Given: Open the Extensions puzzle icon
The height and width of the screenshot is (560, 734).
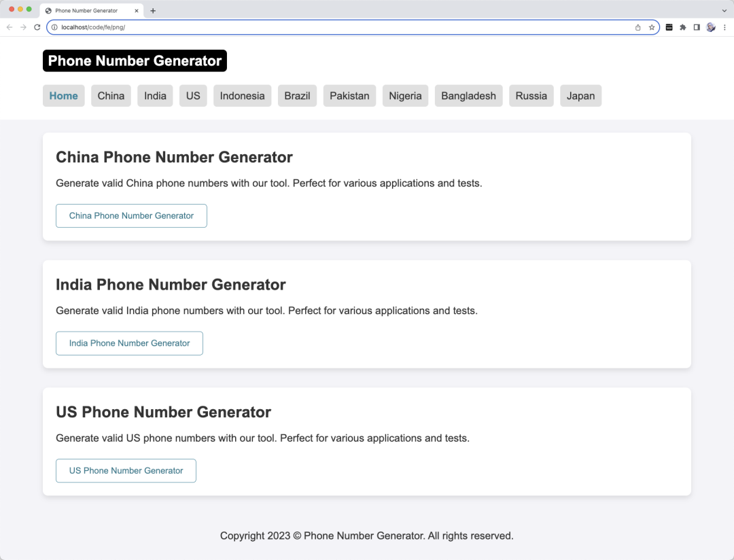Looking at the screenshot, I should [x=683, y=27].
